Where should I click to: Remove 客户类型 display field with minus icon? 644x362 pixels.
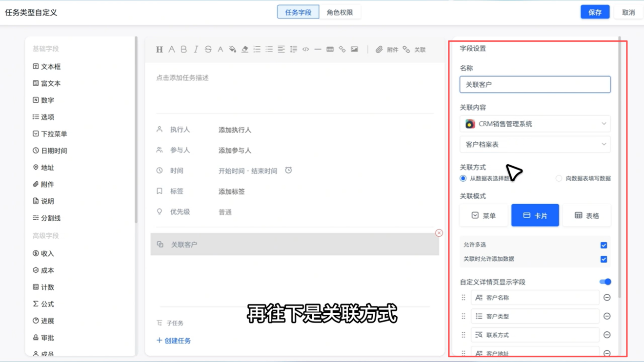point(607,316)
